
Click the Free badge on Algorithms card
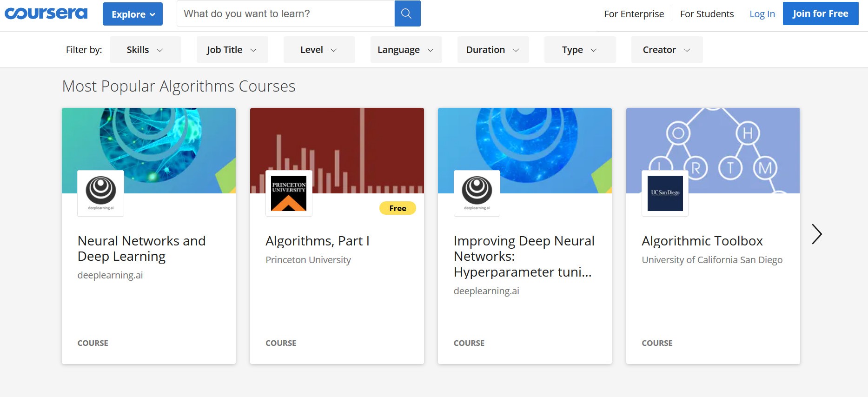pyautogui.click(x=398, y=208)
